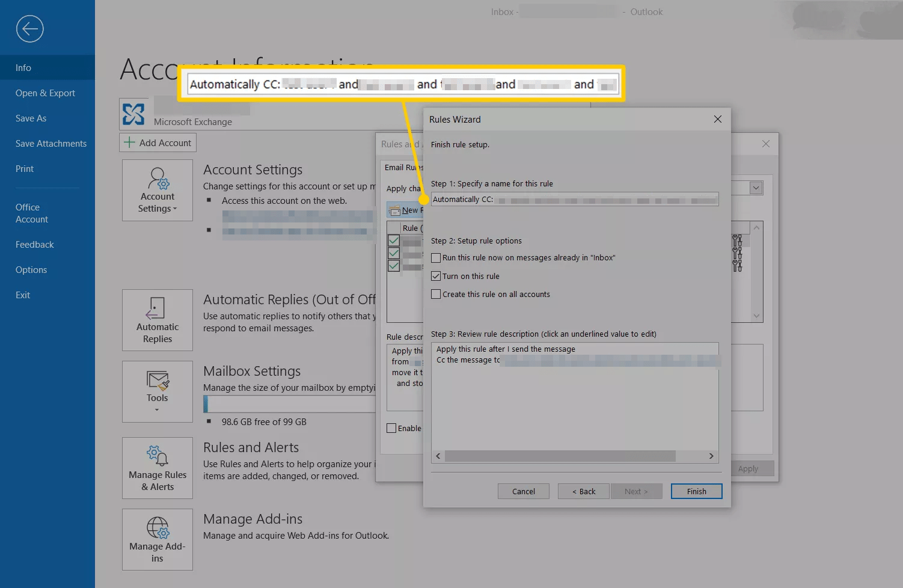Screen dimensions: 903x588
Task: Click 'Access this account on the web' text
Action: pyautogui.click(x=284, y=201)
